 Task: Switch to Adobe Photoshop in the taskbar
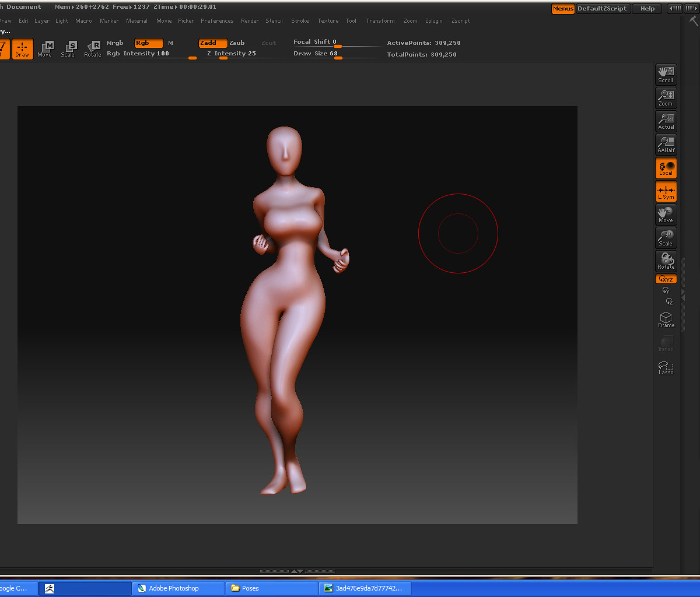178,588
